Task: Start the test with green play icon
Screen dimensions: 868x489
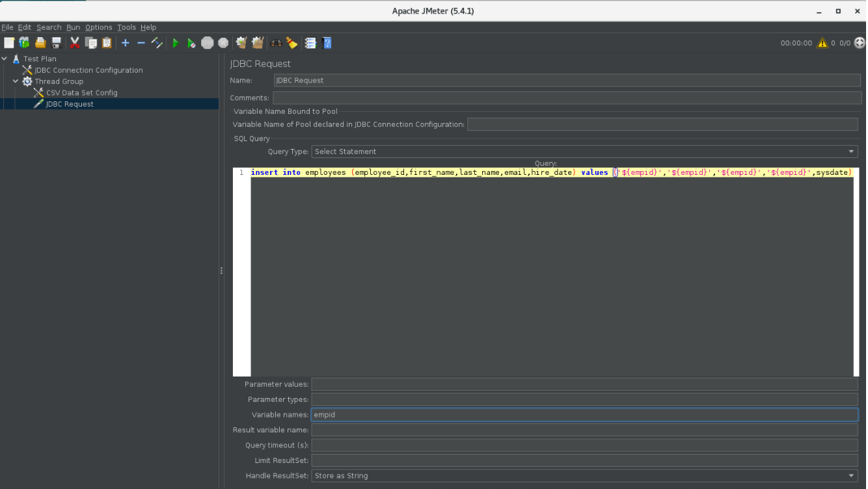Action: (175, 43)
